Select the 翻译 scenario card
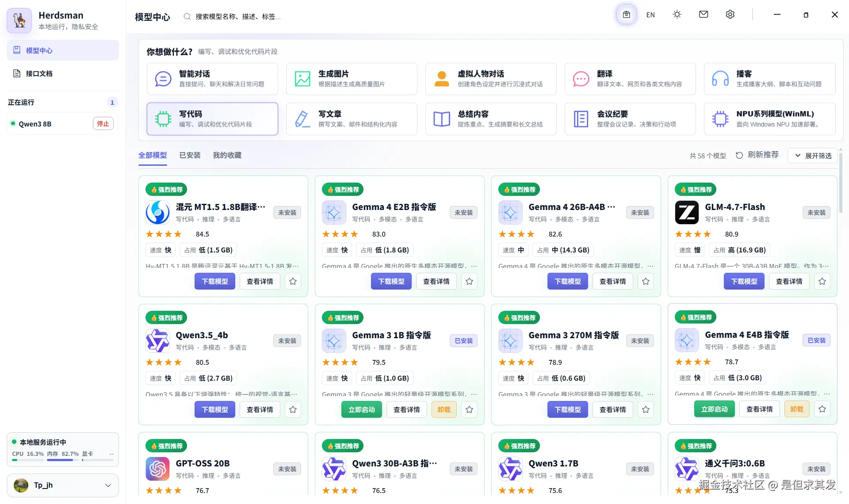Image resolution: width=849 pixels, height=504 pixels. pyautogui.click(x=630, y=79)
